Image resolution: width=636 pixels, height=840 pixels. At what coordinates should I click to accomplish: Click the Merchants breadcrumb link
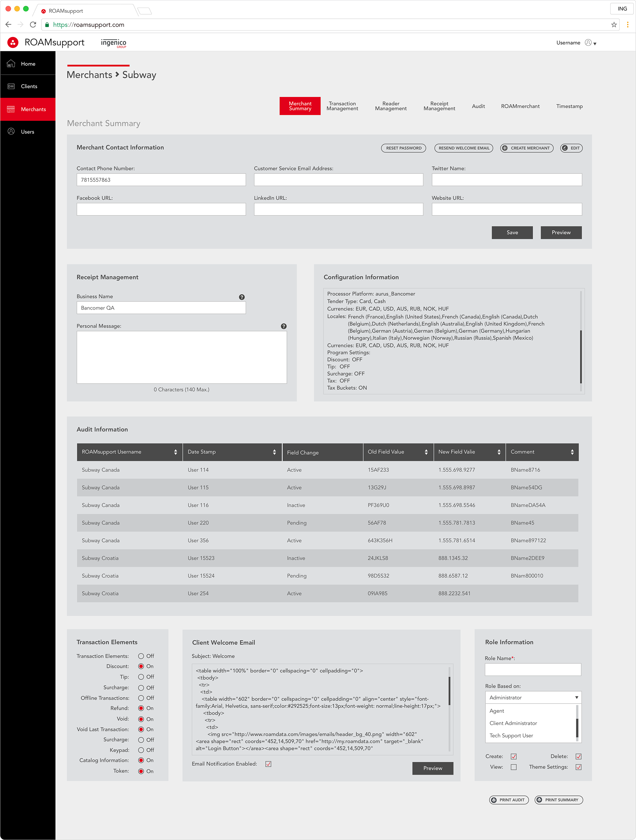click(89, 75)
